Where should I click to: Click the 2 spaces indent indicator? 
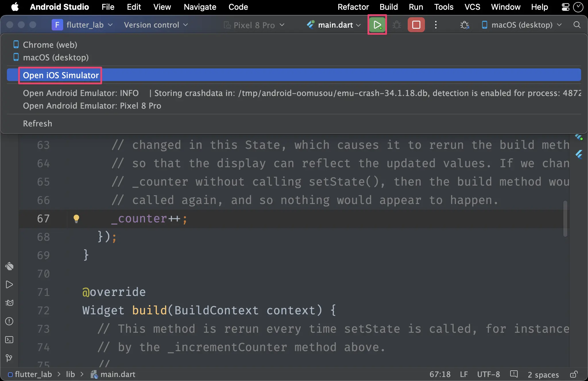point(543,374)
